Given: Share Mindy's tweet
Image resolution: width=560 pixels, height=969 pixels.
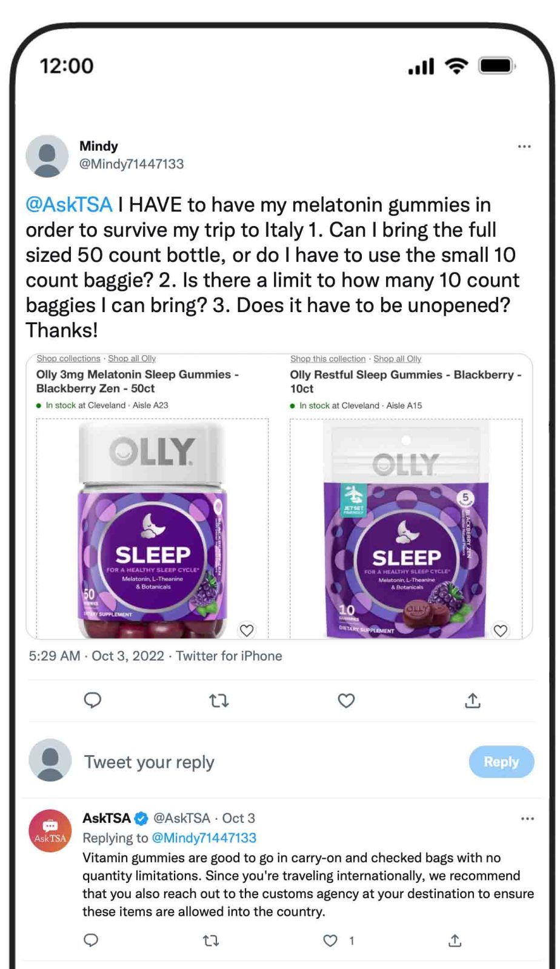Looking at the screenshot, I should (x=473, y=701).
